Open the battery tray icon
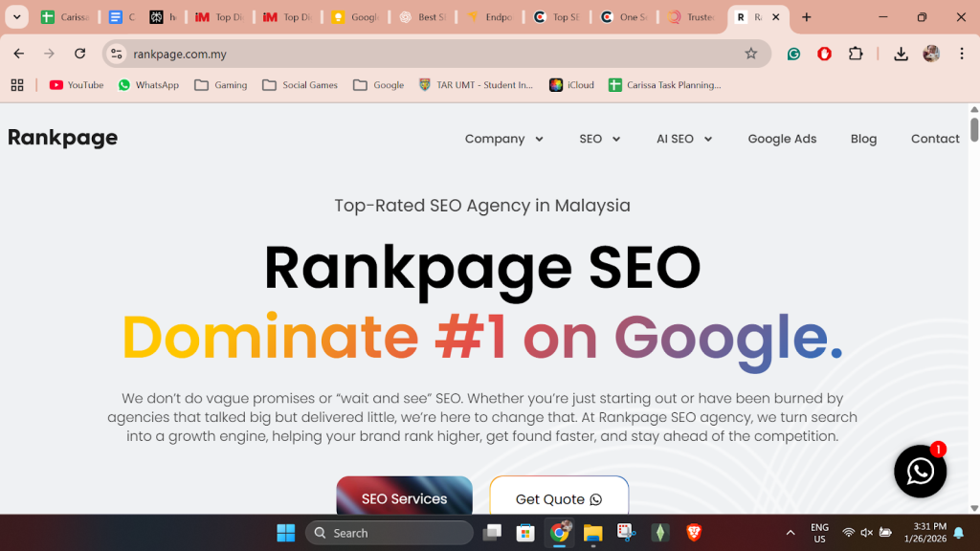Screen dimensions: 980x551 (x=885, y=533)
